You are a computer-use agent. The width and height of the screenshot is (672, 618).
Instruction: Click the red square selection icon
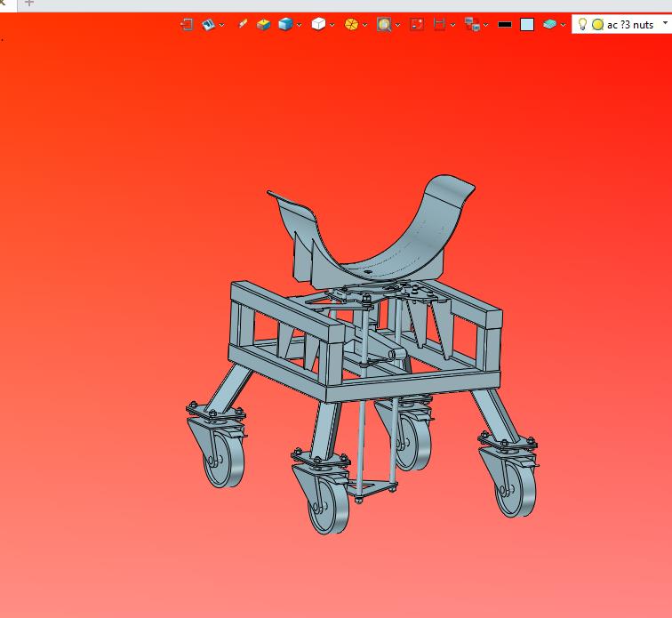(x=417, y=24)
